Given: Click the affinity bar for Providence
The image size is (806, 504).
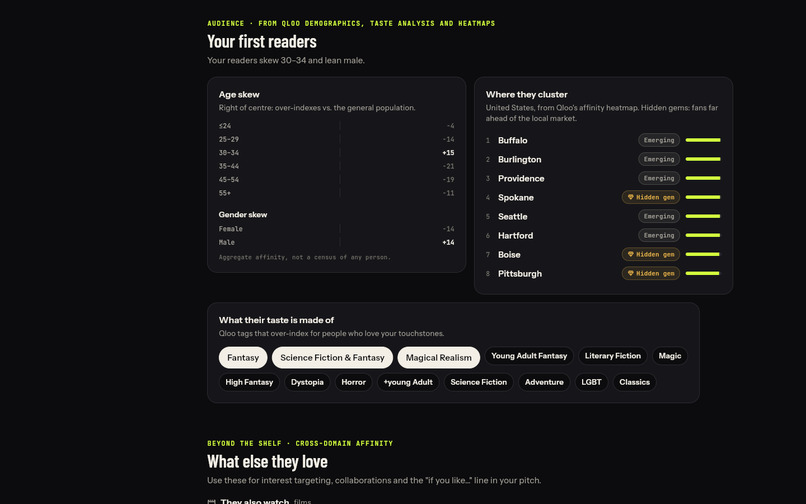Looking at the screenshot, I should click(703, 178).
